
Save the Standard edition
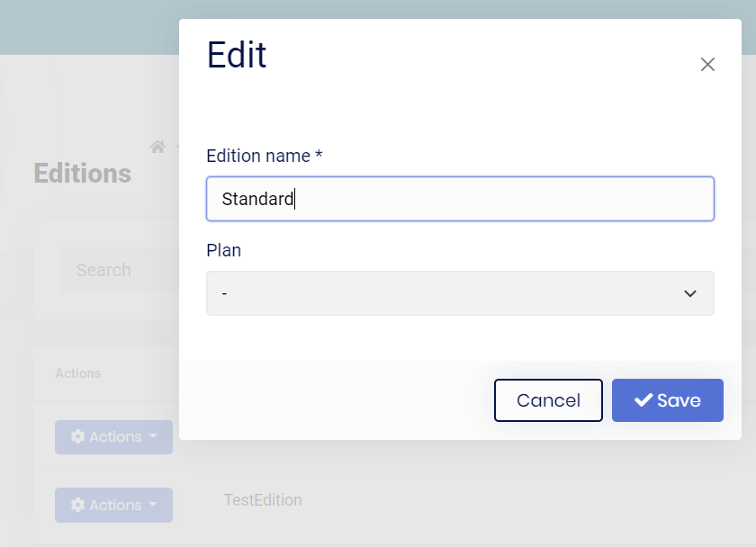point(667,399)
